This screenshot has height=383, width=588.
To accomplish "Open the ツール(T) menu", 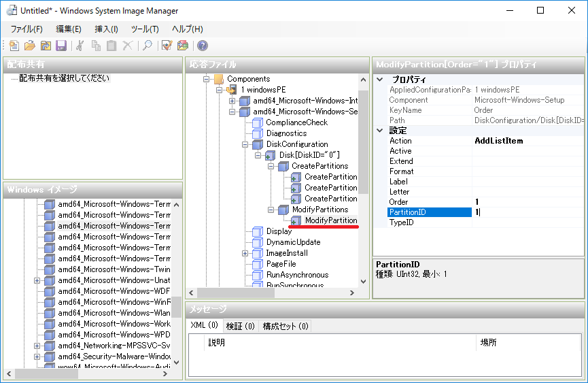I will click(145, 29).
